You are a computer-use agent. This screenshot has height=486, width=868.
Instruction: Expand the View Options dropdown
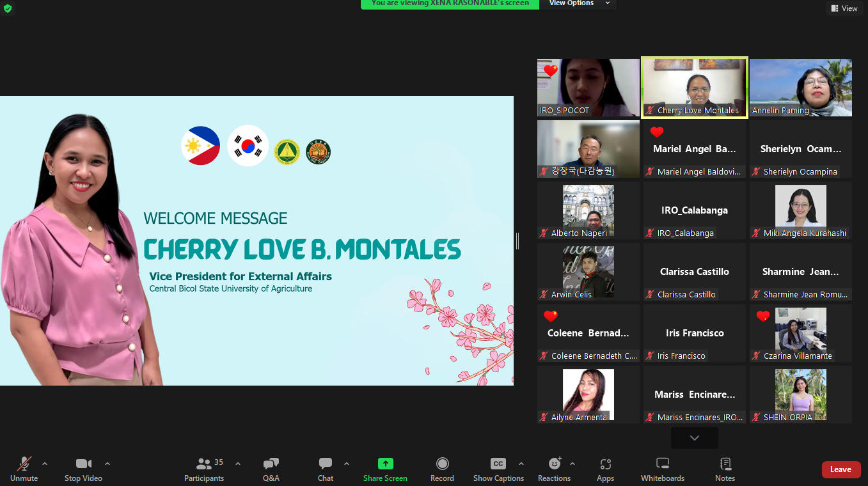click(578, 3)
